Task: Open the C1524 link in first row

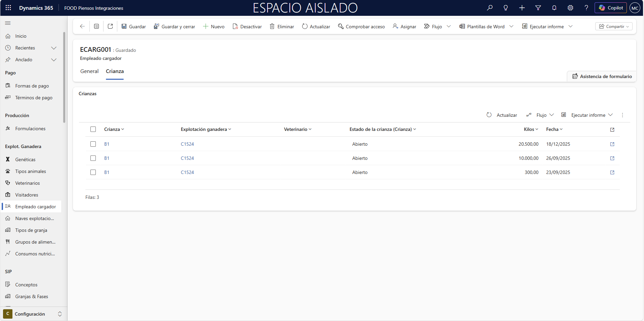Action: [187, 144]
